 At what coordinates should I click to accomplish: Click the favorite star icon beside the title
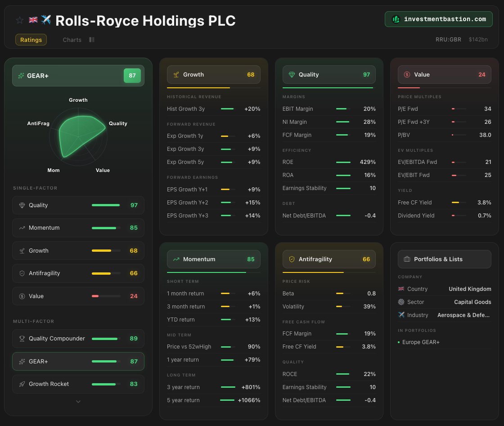[x=20, y=20]
